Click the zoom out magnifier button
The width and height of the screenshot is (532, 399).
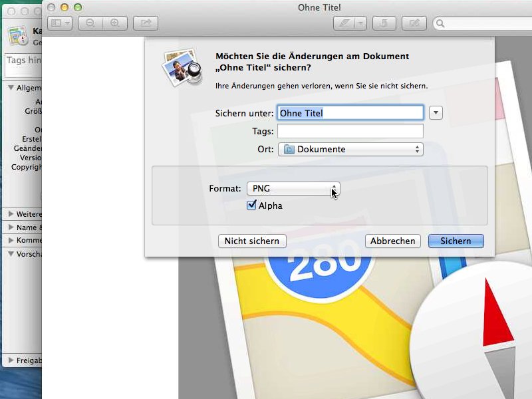pyautogui.click(x=90, y=23)
